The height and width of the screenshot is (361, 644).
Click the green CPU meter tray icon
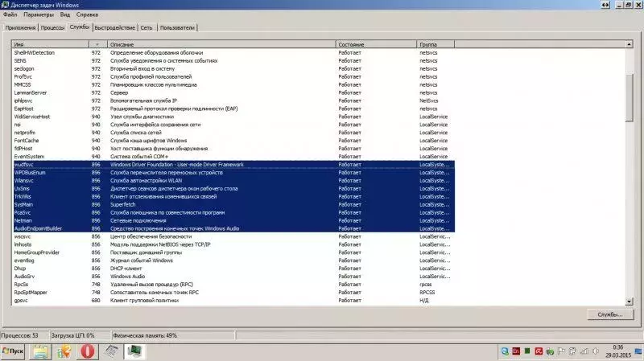527,351
